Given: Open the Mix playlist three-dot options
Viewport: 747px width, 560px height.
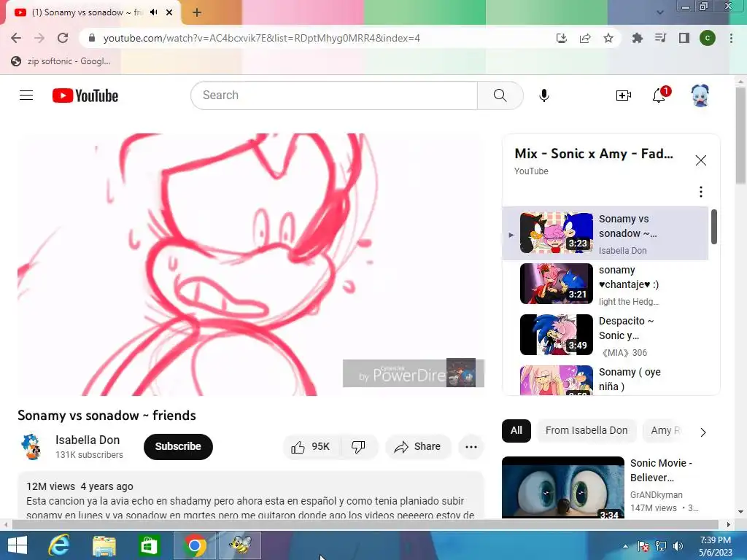Looking at the screenshot, I should pyautogui.click(x=700, y=192).
